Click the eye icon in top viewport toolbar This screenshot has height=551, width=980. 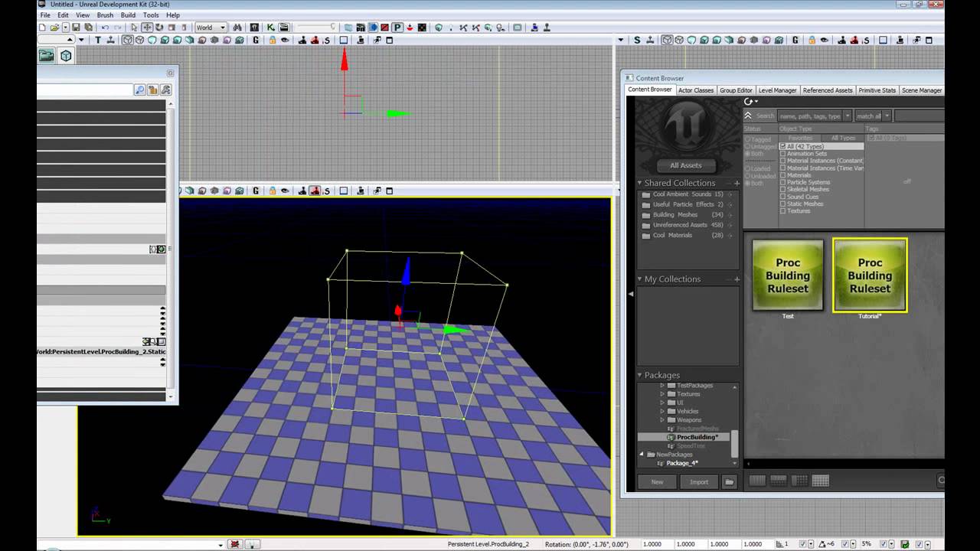click(285, 40)
